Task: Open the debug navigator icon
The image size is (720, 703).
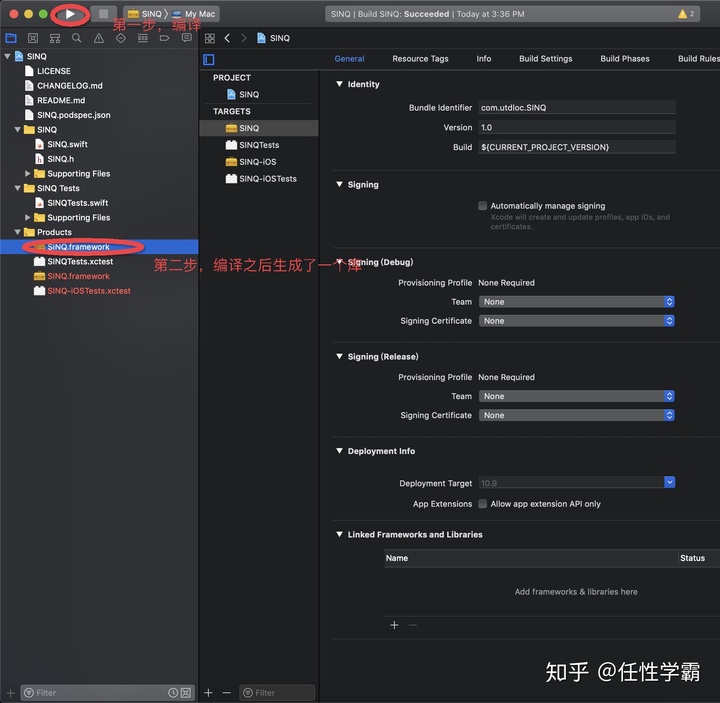Action: pos(143,38)
